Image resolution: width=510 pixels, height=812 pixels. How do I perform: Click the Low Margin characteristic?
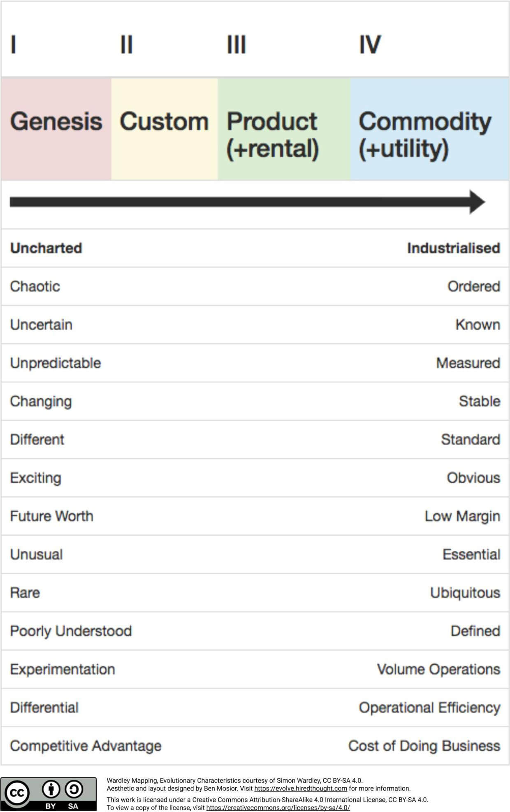462,516
